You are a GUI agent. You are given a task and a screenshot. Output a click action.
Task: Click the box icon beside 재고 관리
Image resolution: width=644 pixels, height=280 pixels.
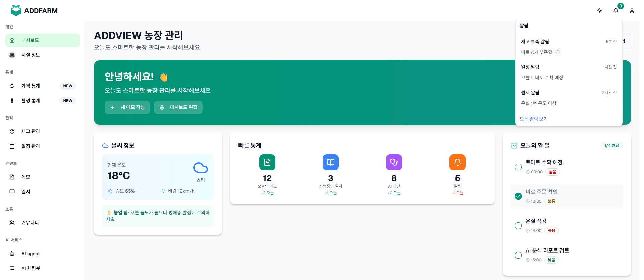click(12, 131)
